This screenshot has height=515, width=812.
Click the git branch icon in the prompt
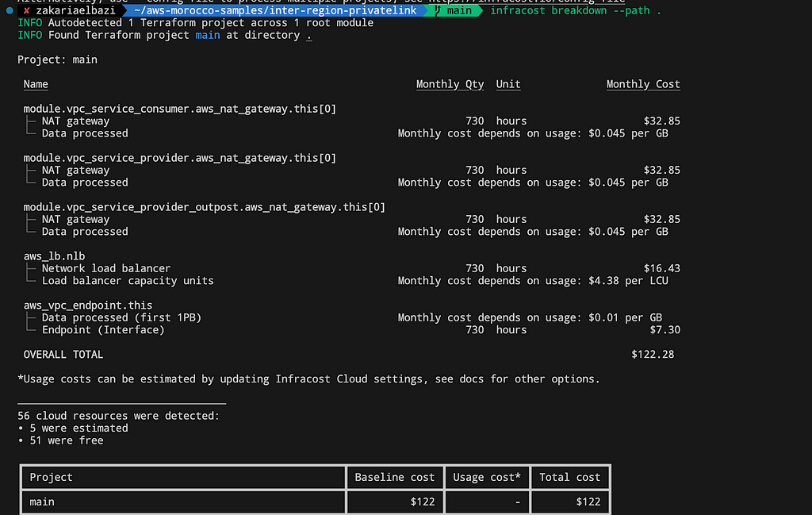pos(438,10)
